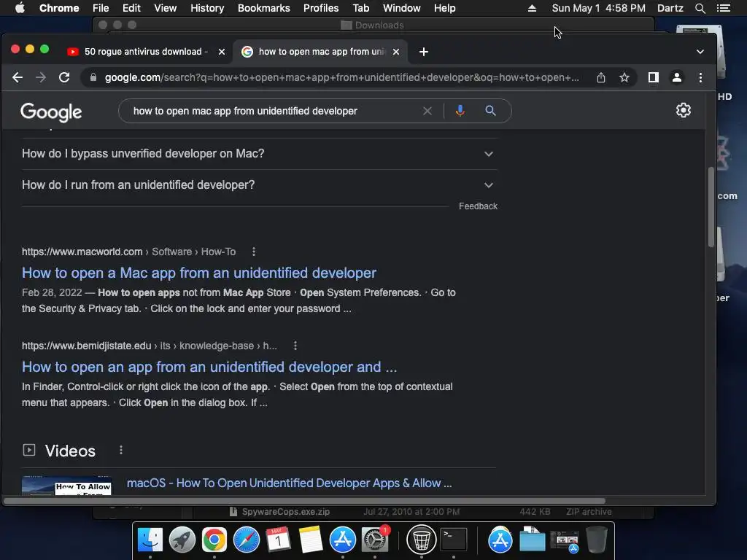
Task: Select SpywareCops.exe.zip in the Downloads window
Action: coord(286,512)
